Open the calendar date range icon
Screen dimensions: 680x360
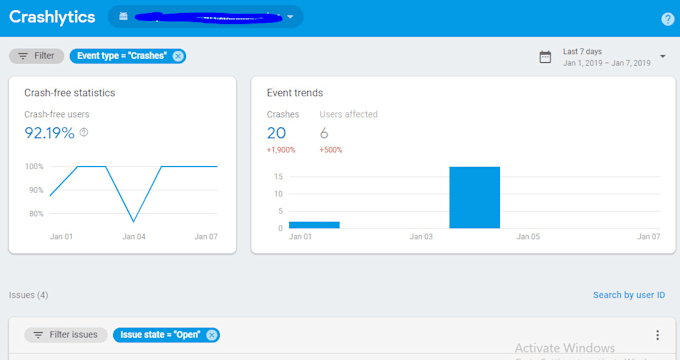coord(545,57)
